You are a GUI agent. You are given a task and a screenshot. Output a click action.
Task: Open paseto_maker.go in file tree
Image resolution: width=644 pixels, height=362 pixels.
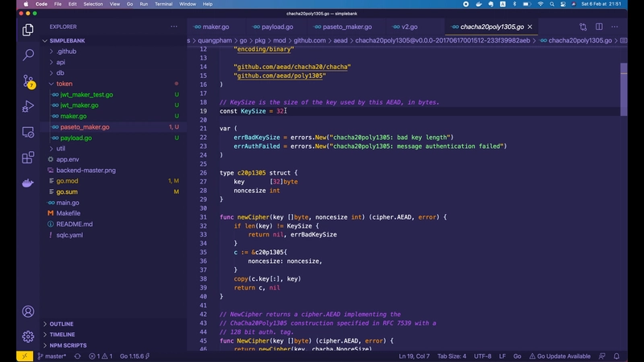(x=85, y=127)
